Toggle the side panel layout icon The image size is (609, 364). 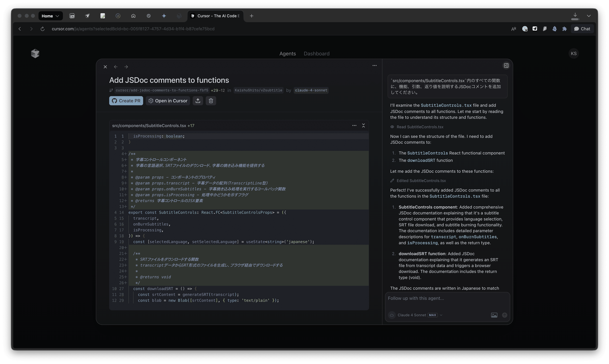[506, 66]
